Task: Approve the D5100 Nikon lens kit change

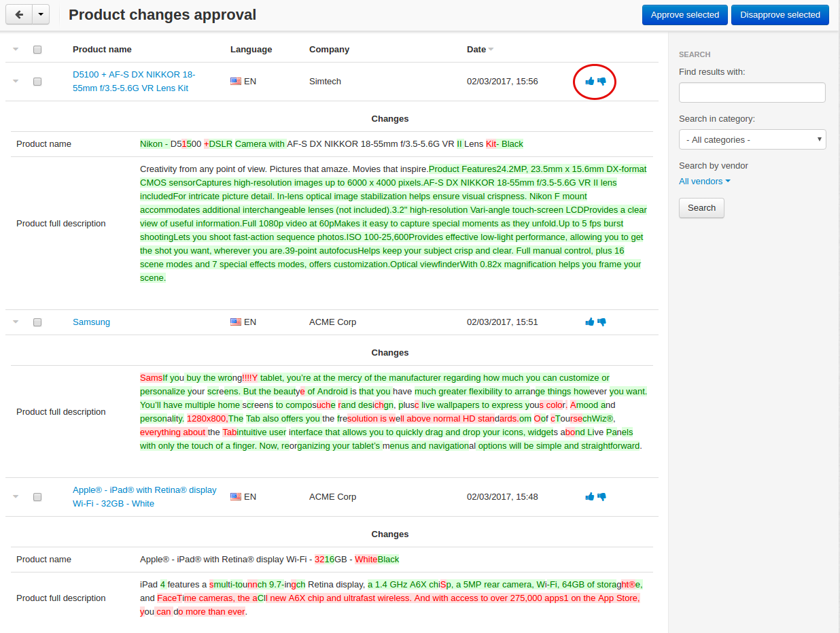Action: pos(590,82)
